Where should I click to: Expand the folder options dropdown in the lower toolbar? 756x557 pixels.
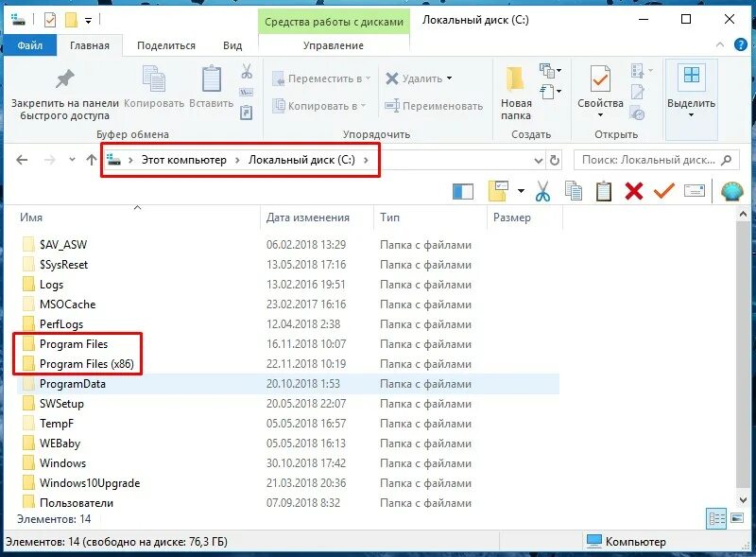521,191
